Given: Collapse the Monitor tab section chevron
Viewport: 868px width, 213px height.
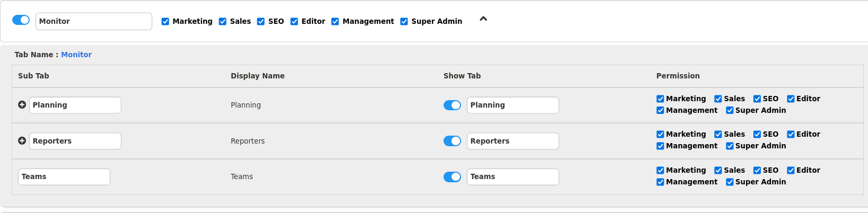Looking at the screenshot, I should click(483, 19).
